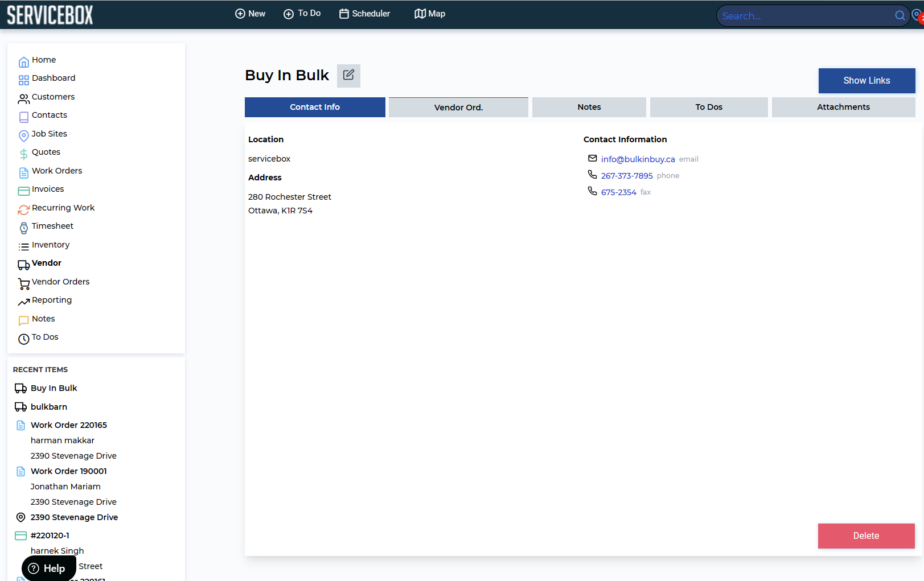Click the Invoices card icon
Viewport: 924px width, 581px height.
pos(24,191)
